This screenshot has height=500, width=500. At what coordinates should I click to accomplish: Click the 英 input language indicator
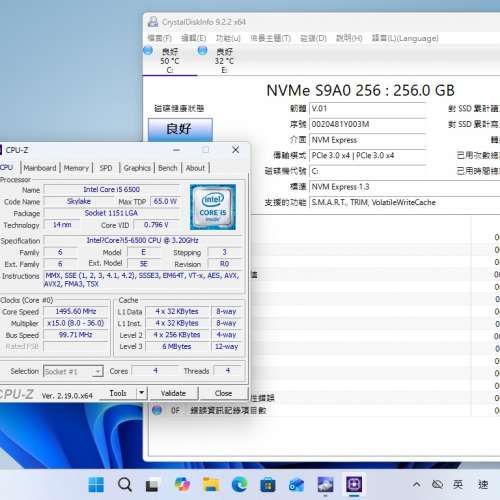(x=458, y=484)
